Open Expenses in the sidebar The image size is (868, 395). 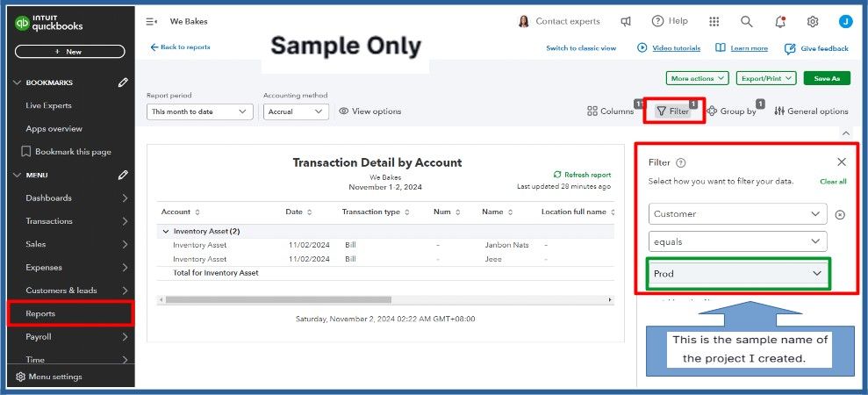[x=71, y=268]
